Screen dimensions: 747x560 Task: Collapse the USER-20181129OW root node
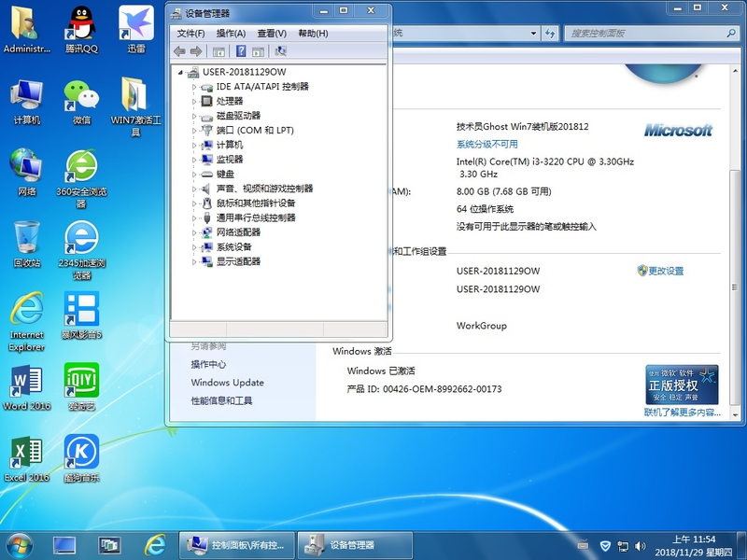pyautogui.click(x=181, y=72)
